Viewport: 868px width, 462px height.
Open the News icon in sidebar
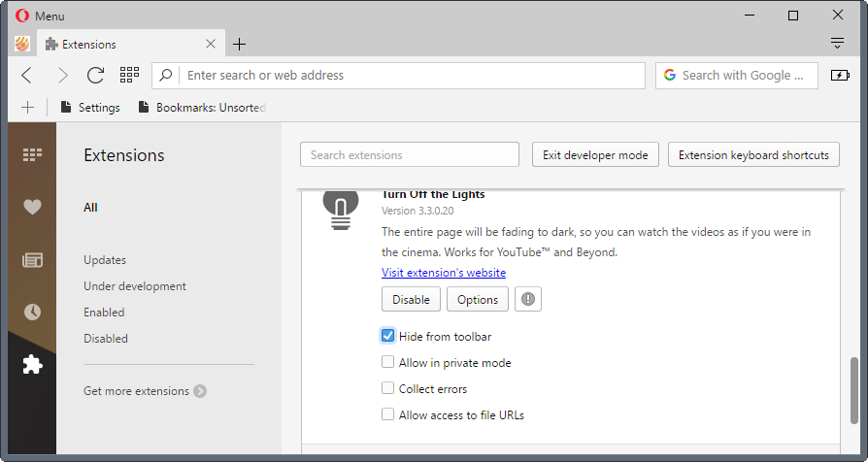click(x=32, y=259)
